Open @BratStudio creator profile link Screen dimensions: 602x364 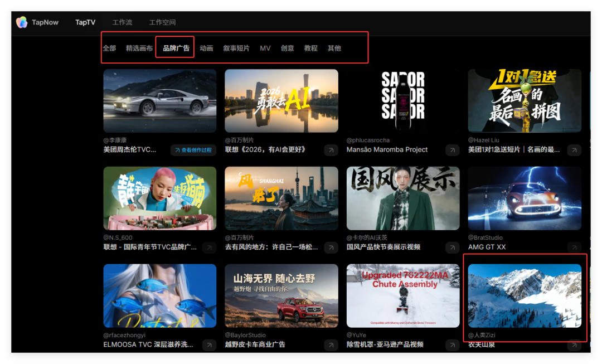pyautogui.click(x=484, y=237)
